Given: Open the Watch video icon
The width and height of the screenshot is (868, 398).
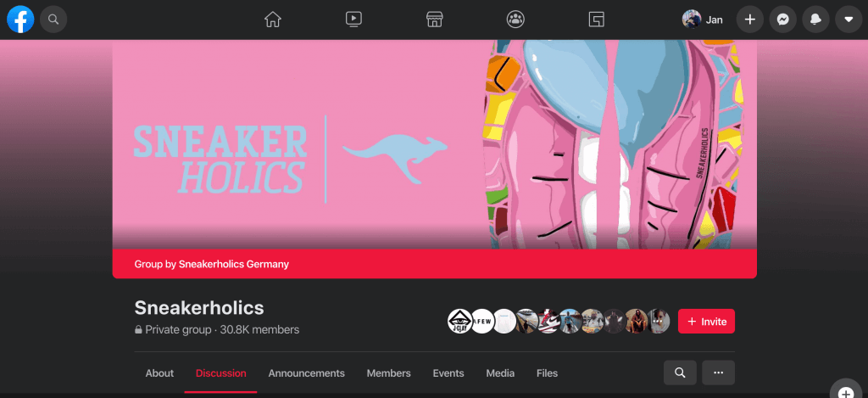Looking at the screenshot, I should (x=353, y=20).
